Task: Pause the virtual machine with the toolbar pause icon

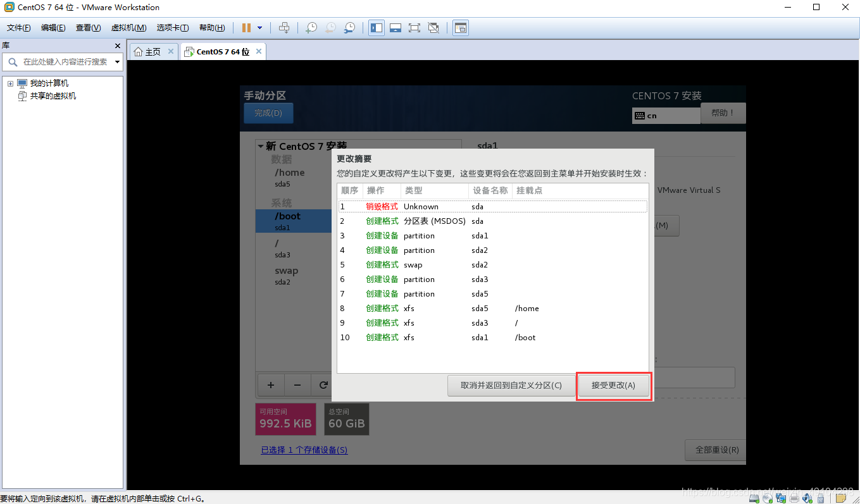Action: 246,28
